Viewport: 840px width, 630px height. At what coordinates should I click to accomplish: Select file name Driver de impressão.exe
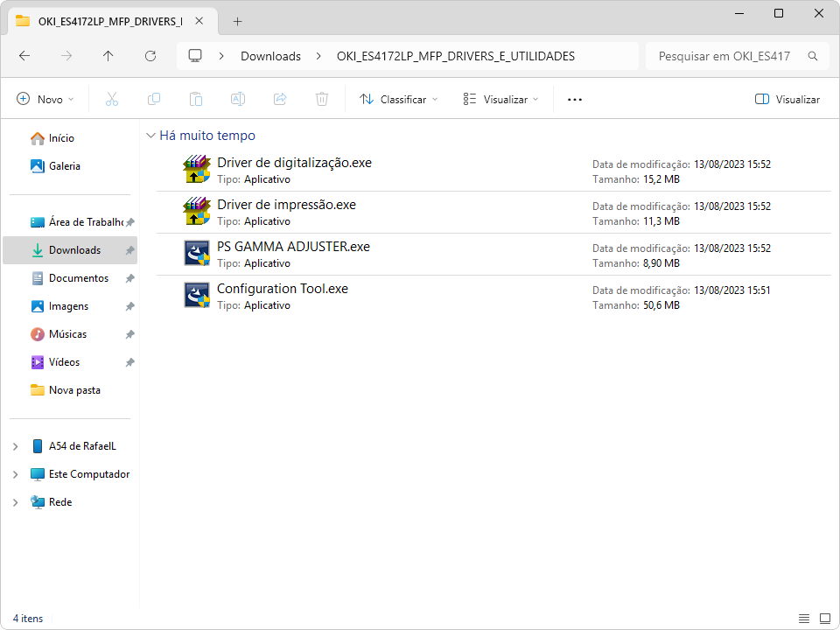tap(287, 205)
